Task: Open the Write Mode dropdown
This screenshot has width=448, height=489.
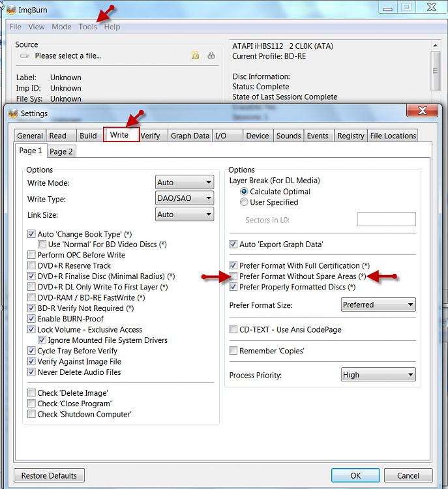Action: [x=185, y=182]
